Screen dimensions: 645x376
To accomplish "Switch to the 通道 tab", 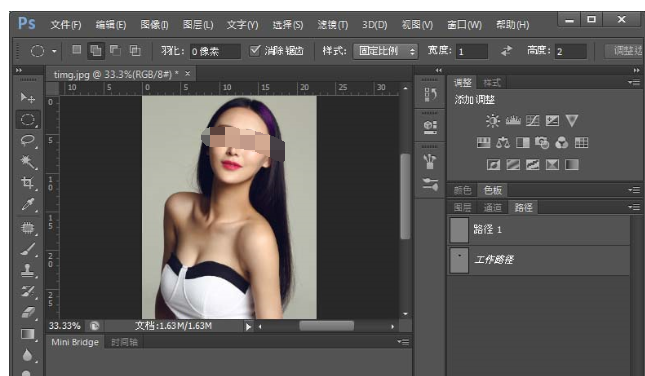I will pyautogui.click(x=492, y=207).
